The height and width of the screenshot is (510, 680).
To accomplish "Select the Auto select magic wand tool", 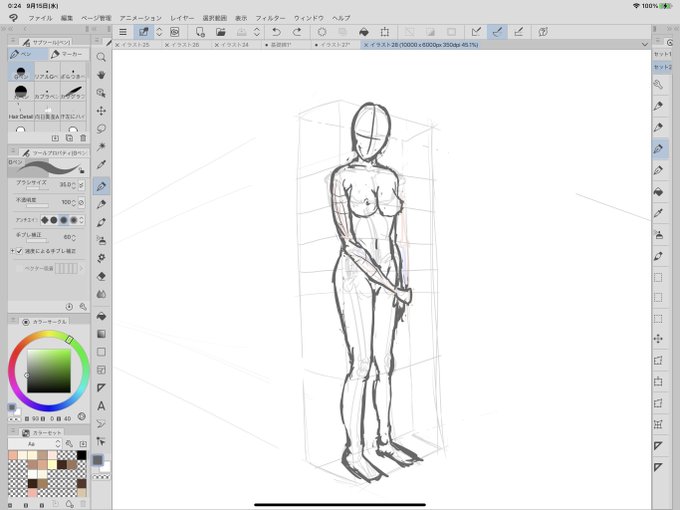I will 101,147.
